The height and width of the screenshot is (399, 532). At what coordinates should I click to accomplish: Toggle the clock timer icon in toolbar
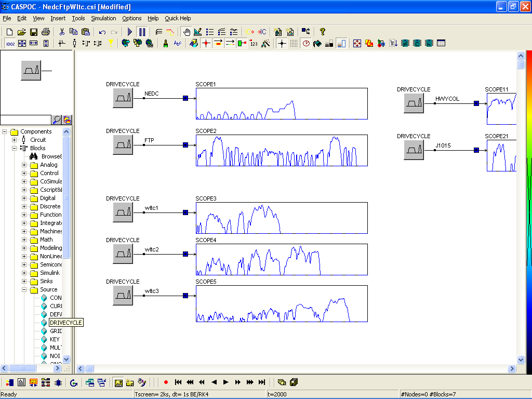tap(306, 44)
